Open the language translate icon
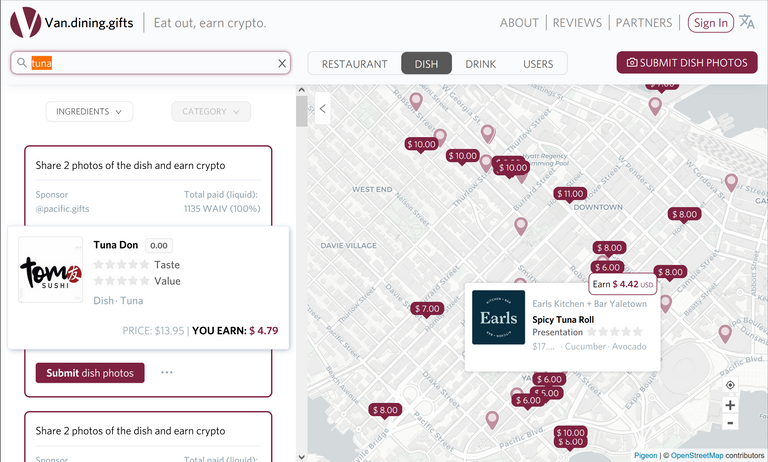This screenshot has width=768, height=462. tap(746, 22)
